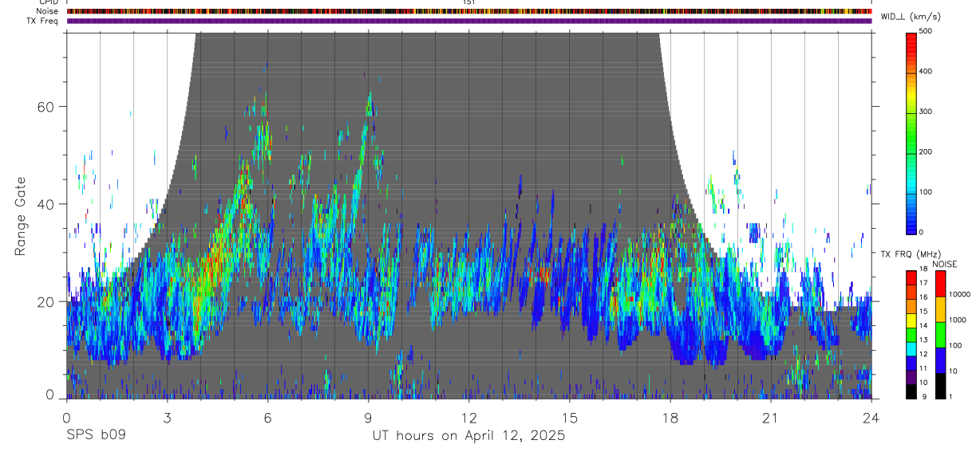This screenshot has height=452, width=980.
Task: Click the 'UT hours on April 12, 2025' axis title
Action: pyautogui.click(x=468, y=436)
